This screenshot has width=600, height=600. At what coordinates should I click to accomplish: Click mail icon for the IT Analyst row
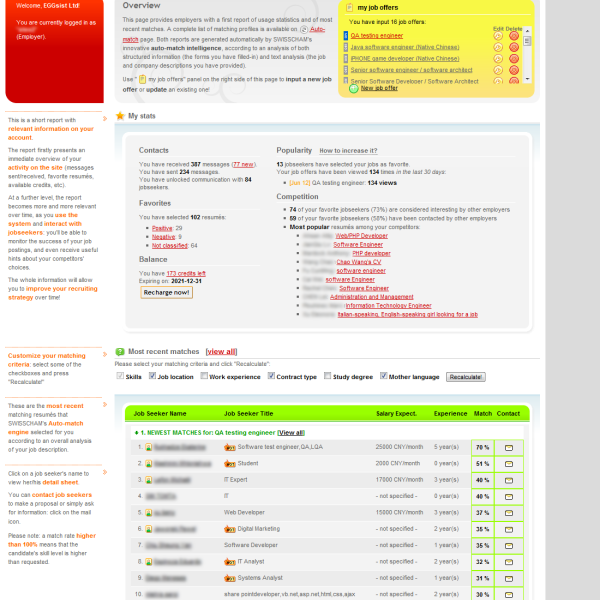pos(509,562)
